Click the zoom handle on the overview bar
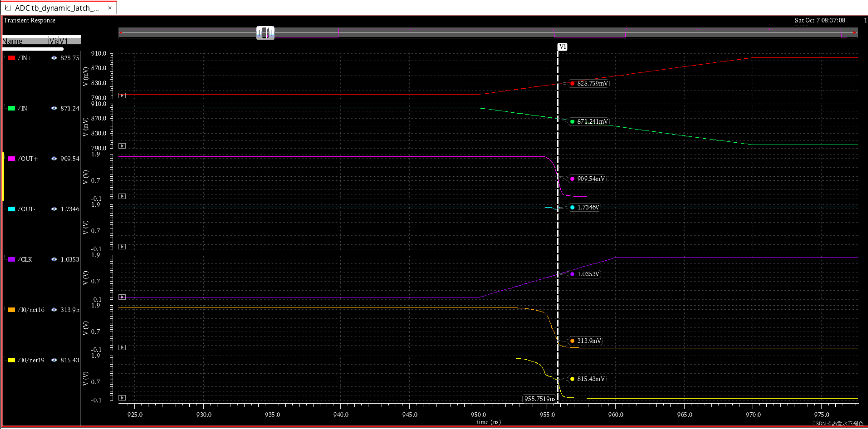Viewport: 868px width, 429px height. [265, 33]
